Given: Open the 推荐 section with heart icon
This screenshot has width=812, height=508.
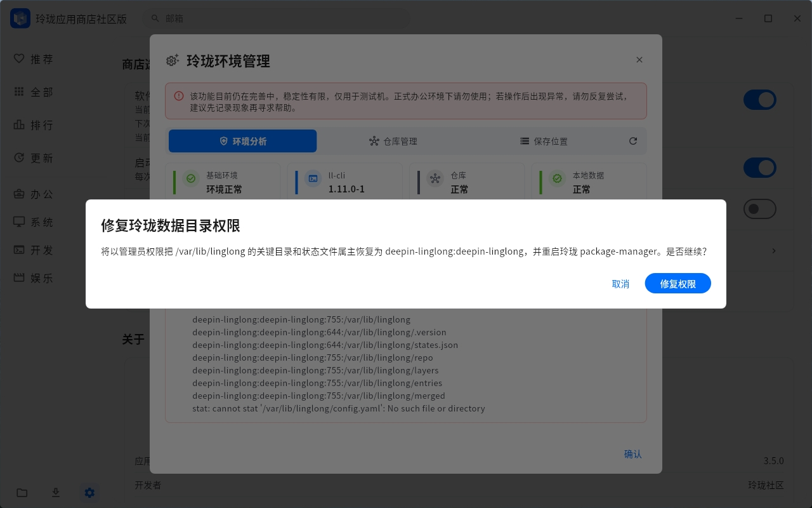Looking at the screenshot, I should [34, 59].
